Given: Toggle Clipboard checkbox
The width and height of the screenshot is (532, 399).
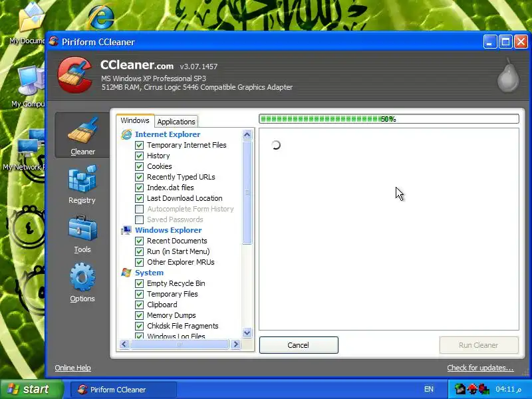Looking at the screenshot, I should click(139, 305).
